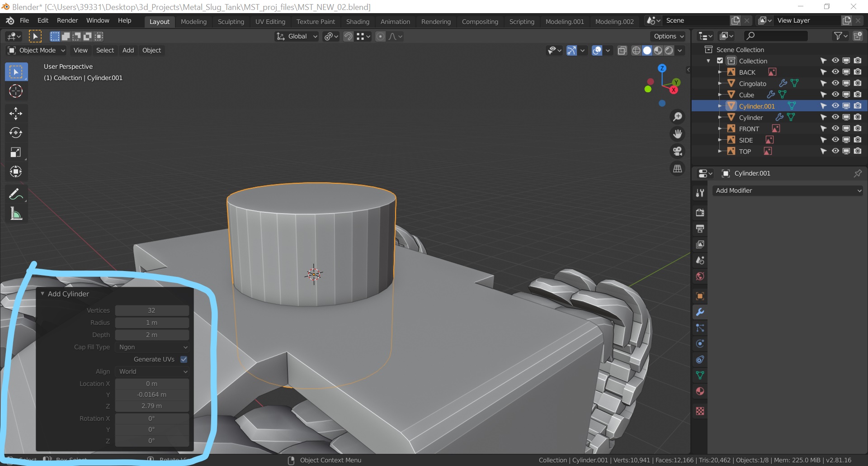Hide Cylinder.001 in the viewport
Image resolution: width=868 pixels, height=466 pixels.
(835, 106)
